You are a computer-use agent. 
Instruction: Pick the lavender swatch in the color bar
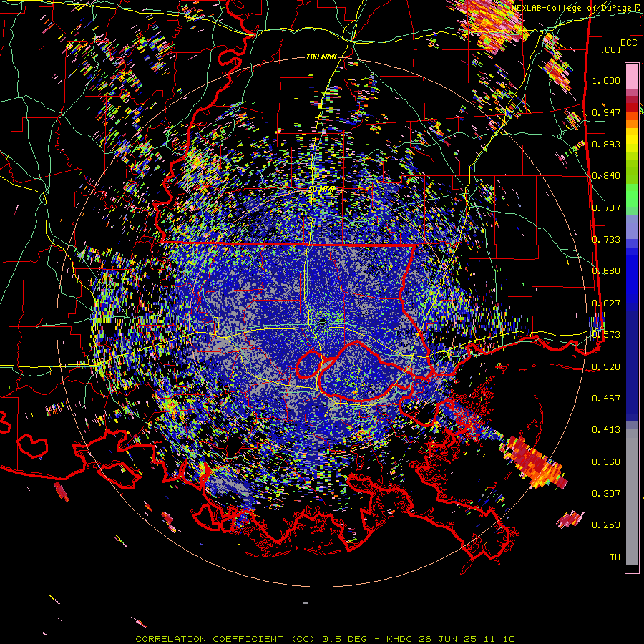click(x=632, y=227)
